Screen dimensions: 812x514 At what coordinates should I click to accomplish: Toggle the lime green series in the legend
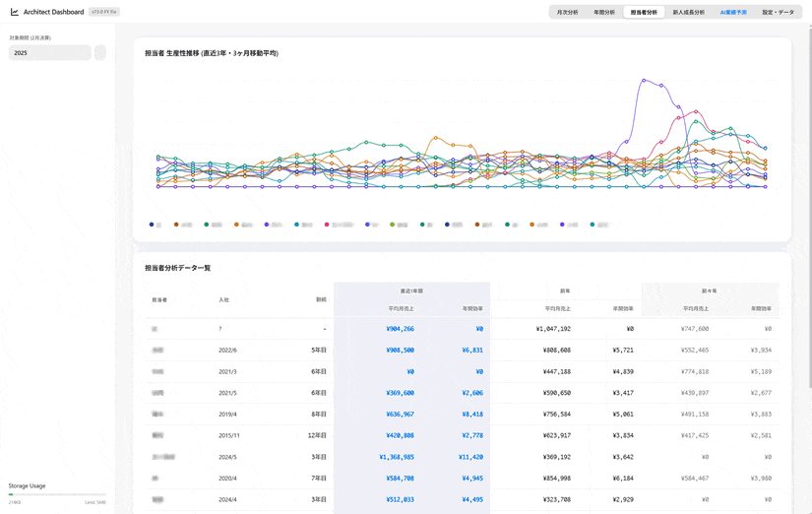[399, 225]
